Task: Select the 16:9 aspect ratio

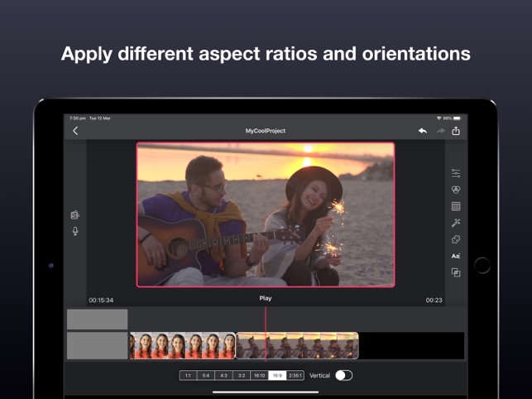Action: pos(277,376)
